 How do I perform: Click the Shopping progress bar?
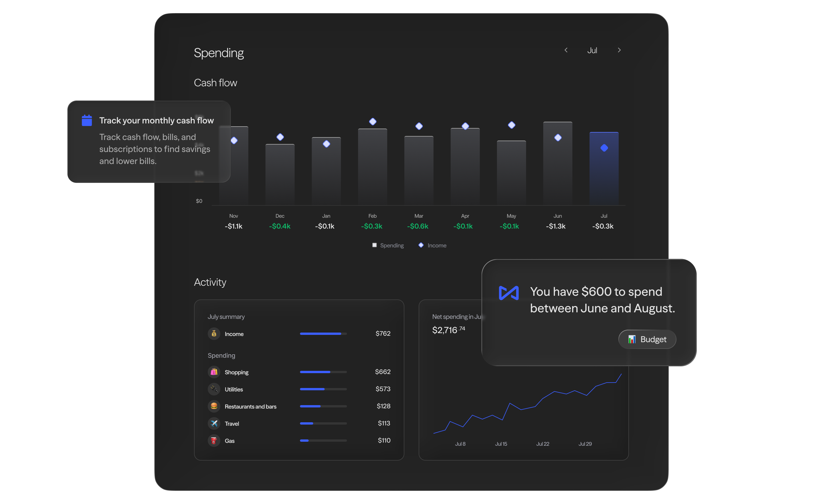(x=323, y=372)
